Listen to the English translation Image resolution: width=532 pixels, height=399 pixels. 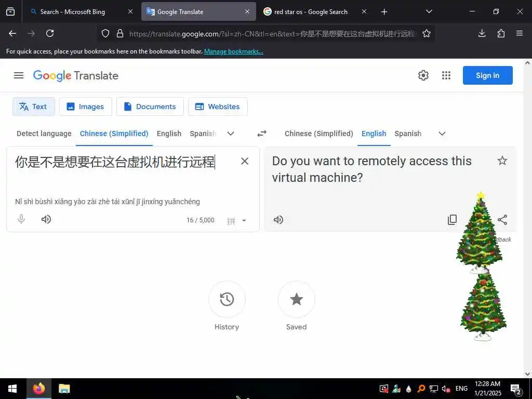[278, 220]
